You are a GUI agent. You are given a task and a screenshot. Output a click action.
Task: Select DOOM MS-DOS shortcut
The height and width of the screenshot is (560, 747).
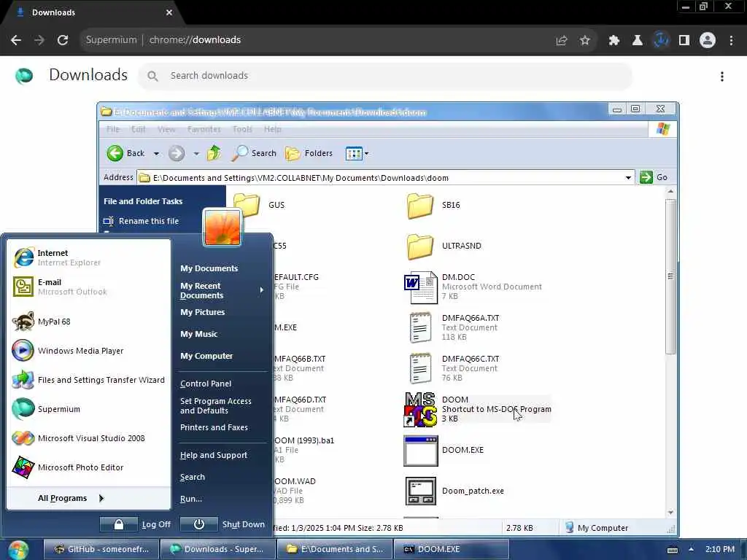click(x=477, y=409)
